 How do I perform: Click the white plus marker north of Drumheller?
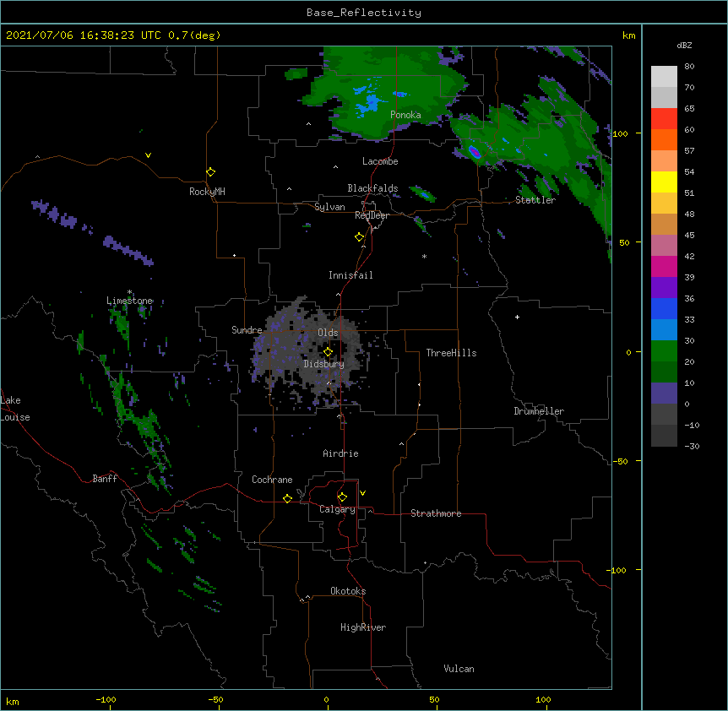(517, 317)
